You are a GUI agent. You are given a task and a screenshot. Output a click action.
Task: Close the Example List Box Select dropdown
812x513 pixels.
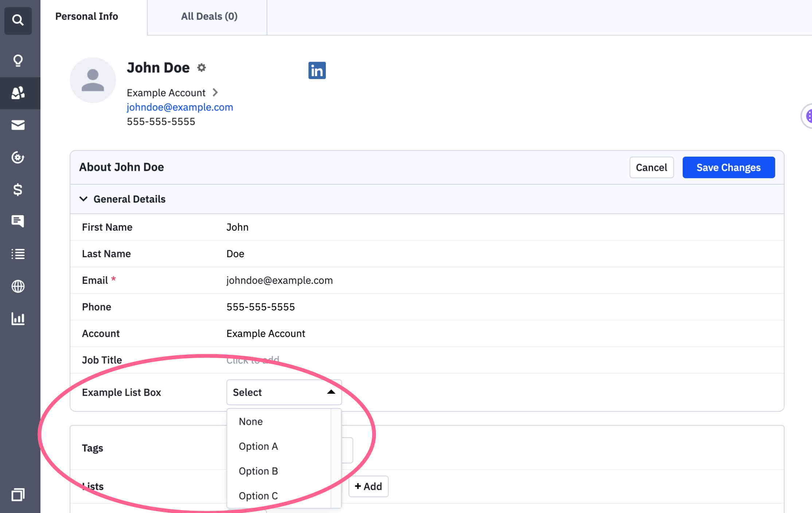click(x=284, y=392)
